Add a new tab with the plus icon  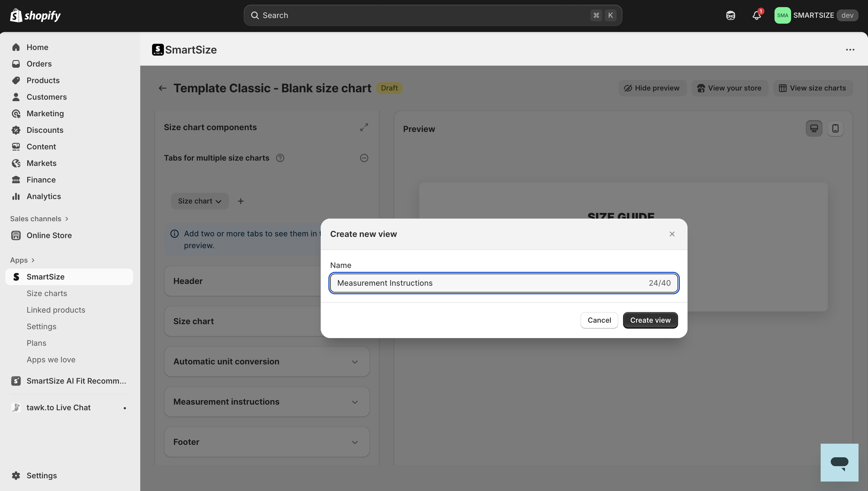point(241,201)
